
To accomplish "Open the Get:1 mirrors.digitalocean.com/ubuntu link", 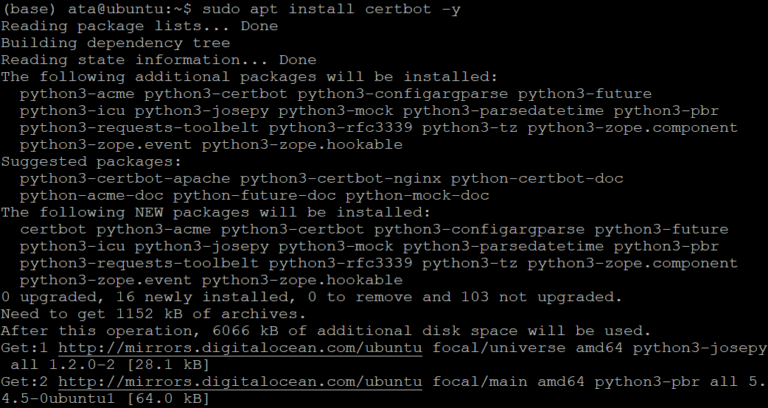I will click(240, 348).
